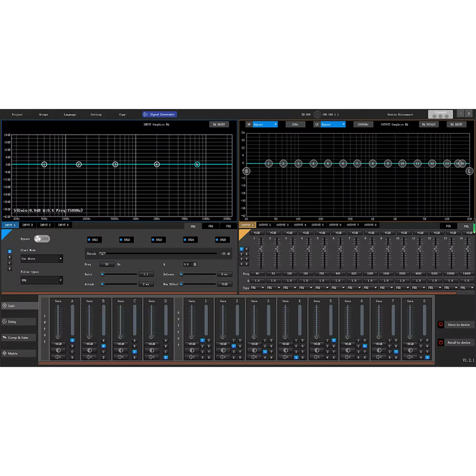
Task: Adjust the output band 1 gain fader
Action: (x=261, y=249)
